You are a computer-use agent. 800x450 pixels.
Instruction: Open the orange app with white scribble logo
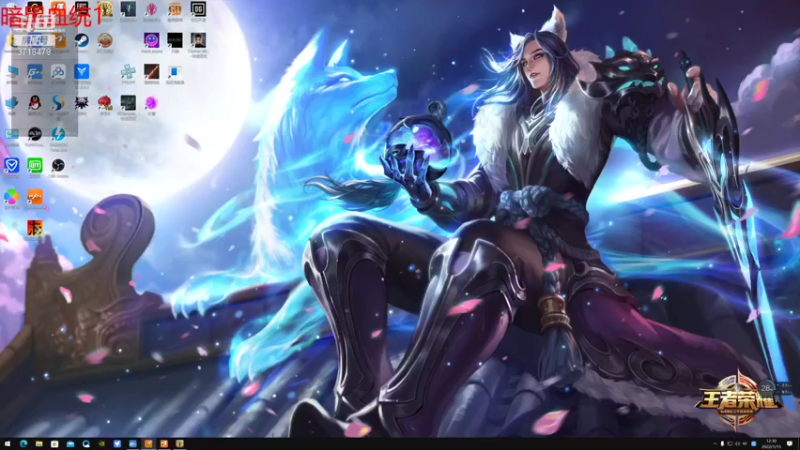click(x=35, y=196)
